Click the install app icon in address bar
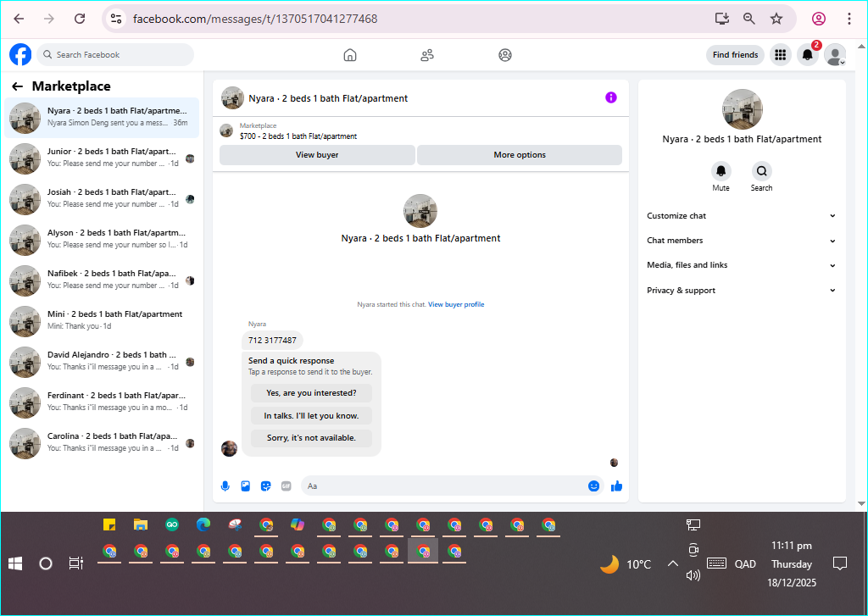The height and width of the screenshot is (616, 868). pos(722,19)
